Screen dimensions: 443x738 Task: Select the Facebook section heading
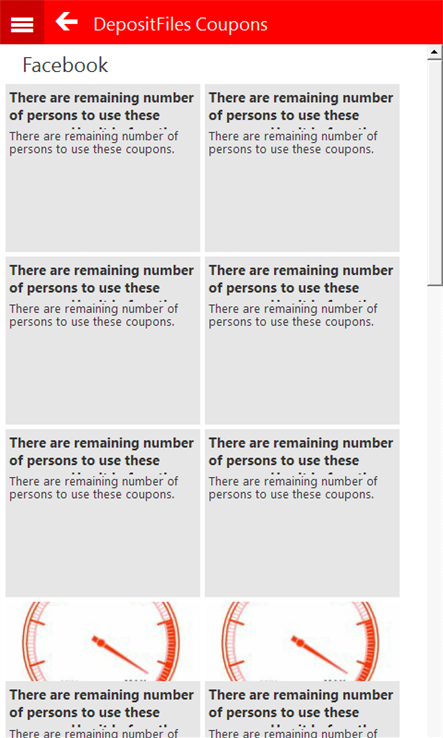click(x=65, y=65)
